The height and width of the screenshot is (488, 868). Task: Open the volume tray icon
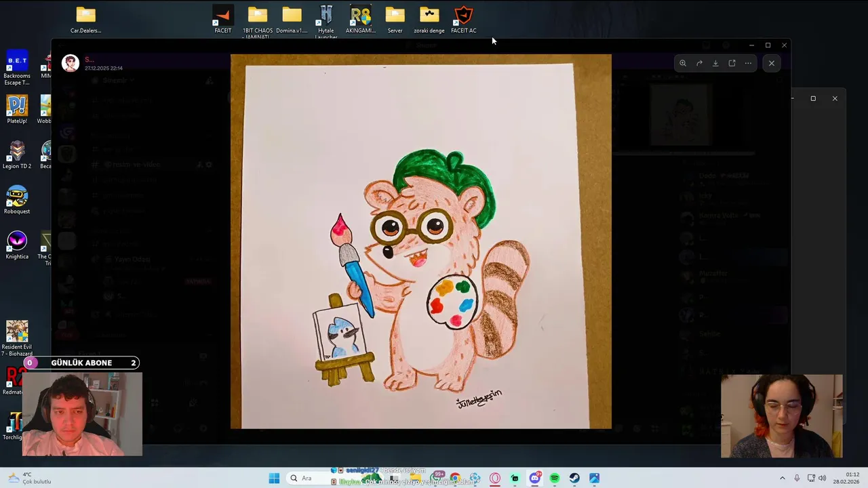pyautogui.click(x=822, y=479)
